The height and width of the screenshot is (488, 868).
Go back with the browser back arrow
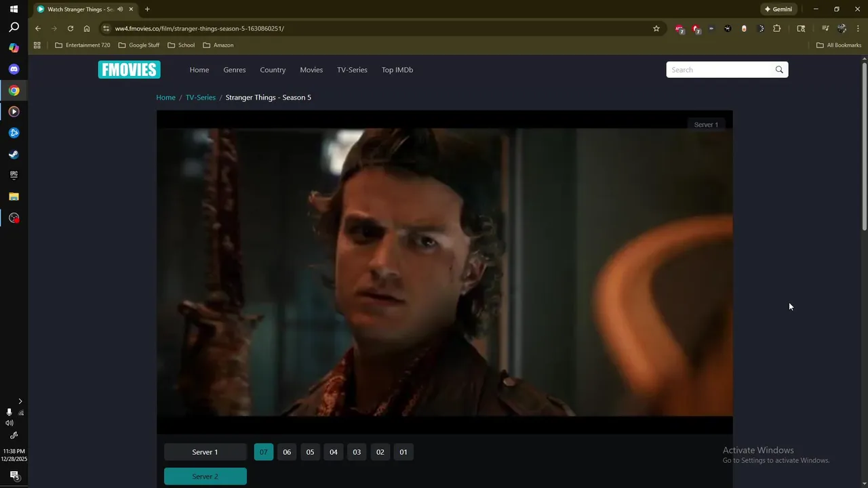coord(38,28)
